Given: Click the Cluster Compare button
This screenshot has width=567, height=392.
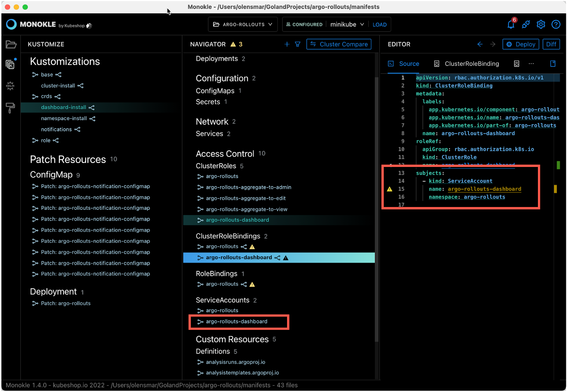Looking at the screenshot, I should tap(339, 44).
